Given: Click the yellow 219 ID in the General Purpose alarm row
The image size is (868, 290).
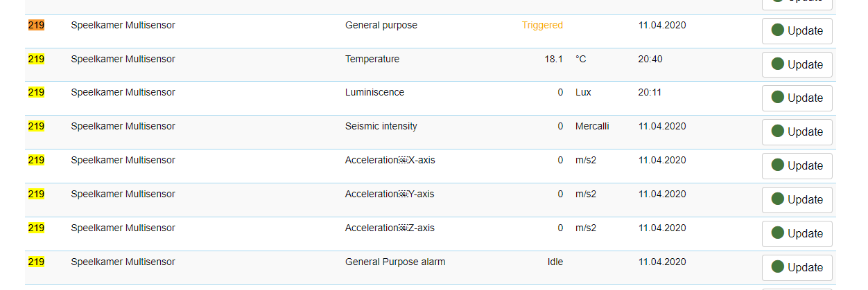Looking at the screenshot, I should pyautogui.click(x=36, y=262).
